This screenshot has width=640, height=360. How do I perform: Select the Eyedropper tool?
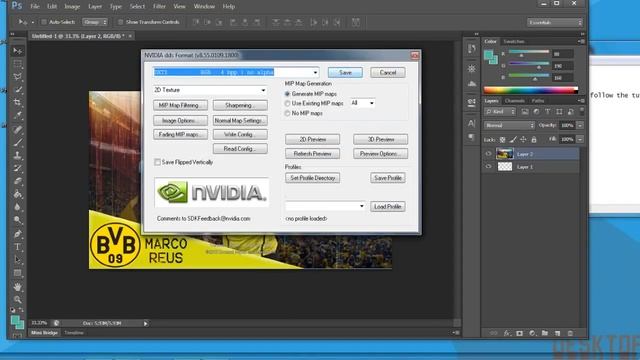coord(17,115)
